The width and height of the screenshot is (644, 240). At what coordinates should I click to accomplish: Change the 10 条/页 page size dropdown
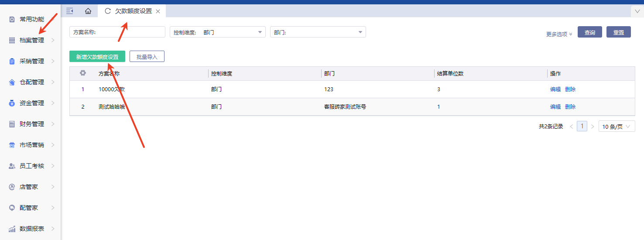click(617, 127)
